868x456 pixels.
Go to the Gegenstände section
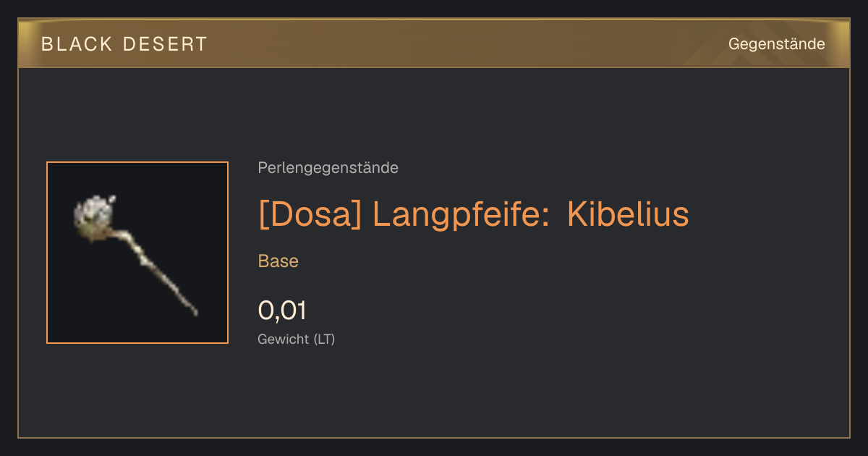[776, 44]
